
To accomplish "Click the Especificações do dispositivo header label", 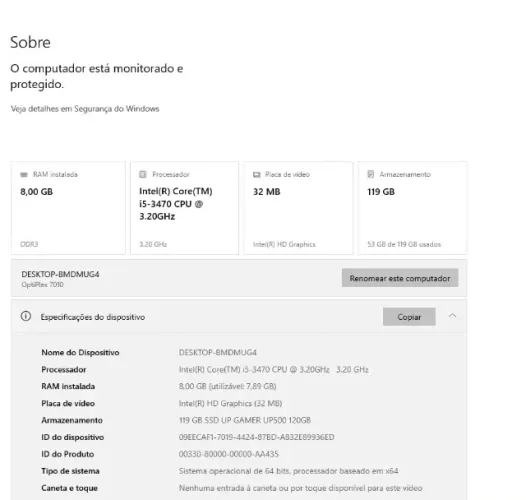I will (x=93, y=317).
